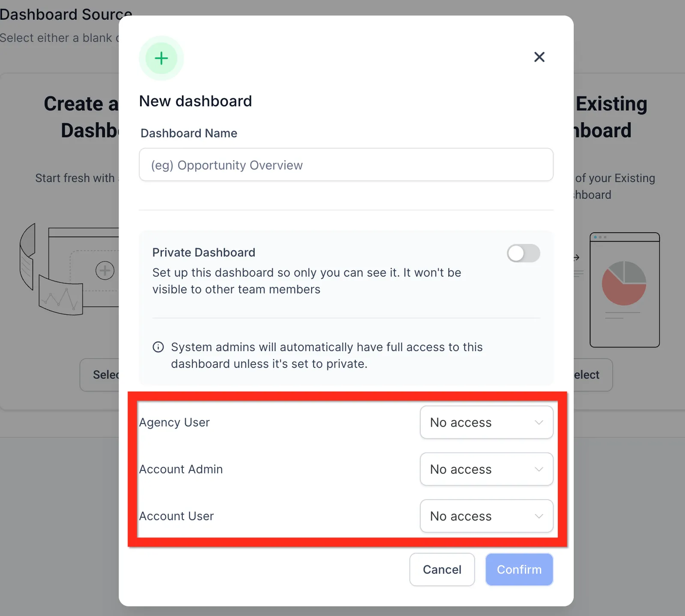Screen dimensions: 685x616
Task: Click the arrow icon beside the existing dashboard illustration
Action: tap(576, 257)
